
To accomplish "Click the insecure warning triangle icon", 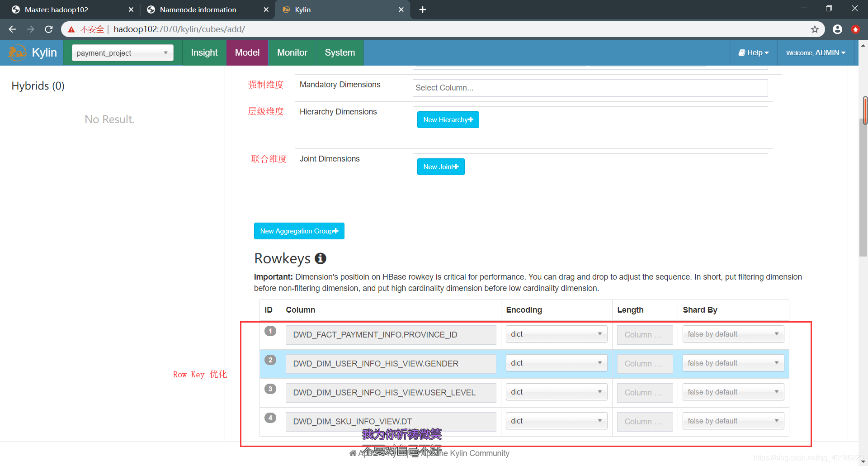I will [x=71, y=29].
